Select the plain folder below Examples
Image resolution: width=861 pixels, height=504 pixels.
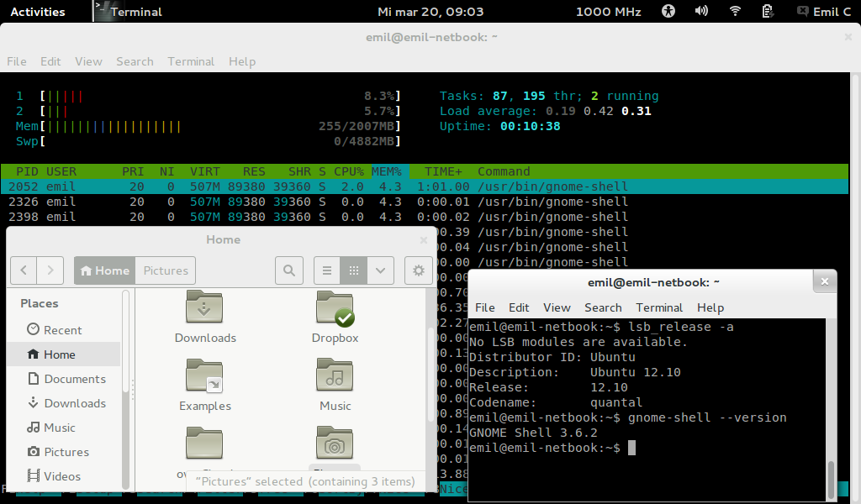click(204, 443)
